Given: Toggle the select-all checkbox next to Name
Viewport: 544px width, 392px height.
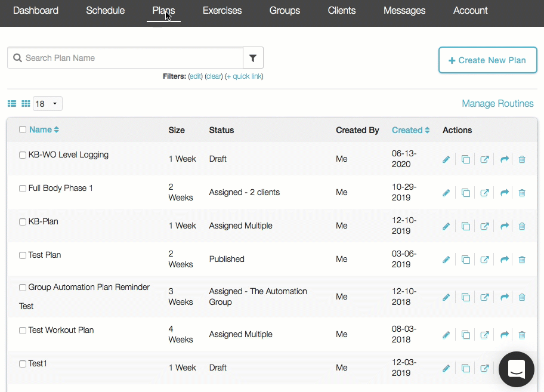Looking at the screenshot, I should coord(23,129).
